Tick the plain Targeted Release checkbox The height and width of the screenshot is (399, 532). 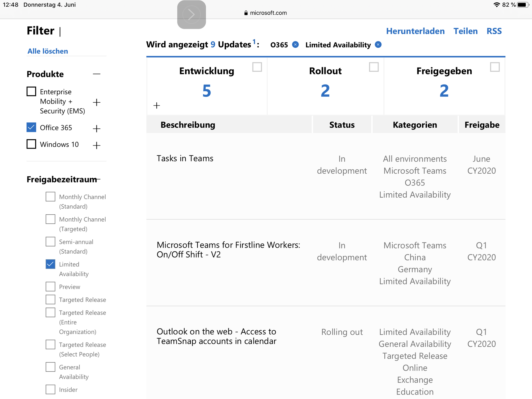click(51, 300)
